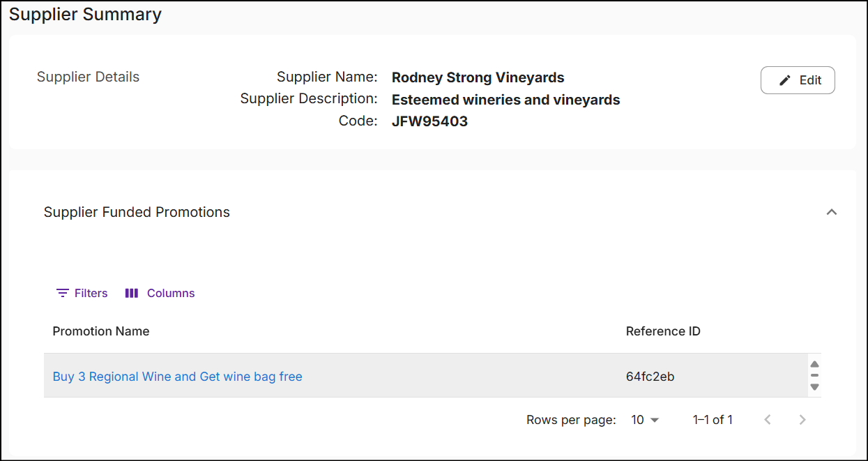Sort by the Promotion Name column header
Image resolution: width=868 pixels, height=461 pixels.
(x=101, y=331)
